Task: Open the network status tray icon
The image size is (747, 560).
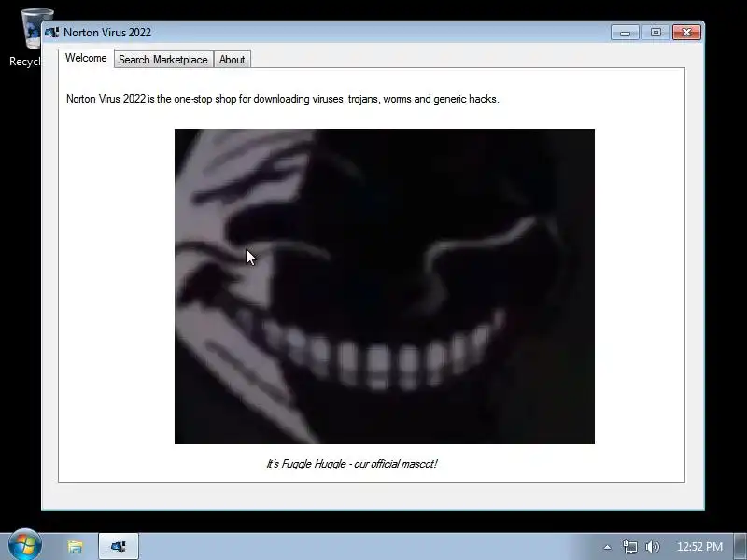Action: point(629,547)
